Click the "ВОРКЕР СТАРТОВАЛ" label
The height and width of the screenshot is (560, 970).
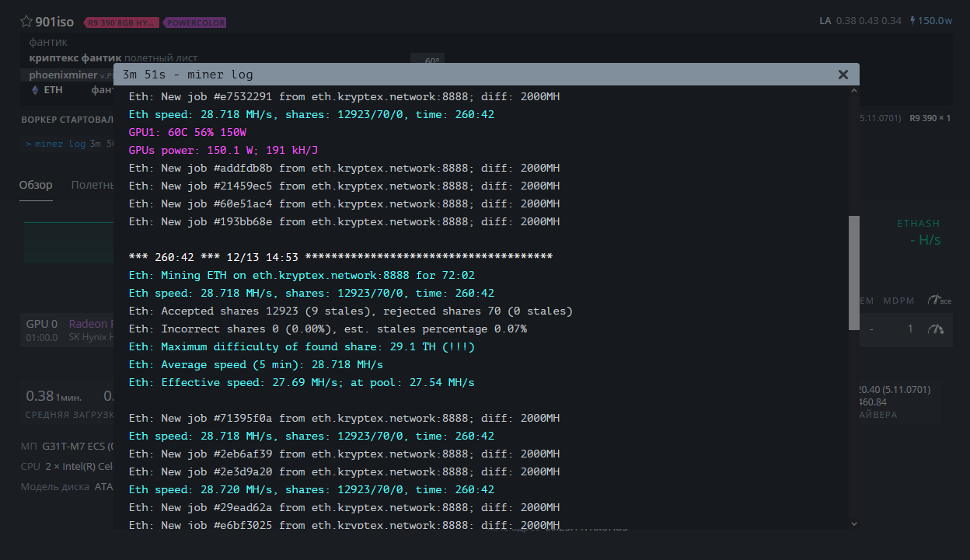tap(68, 120)
